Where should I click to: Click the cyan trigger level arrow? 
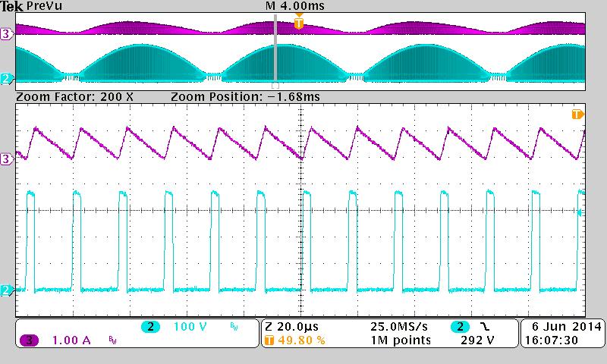click(x=580, y=212)
